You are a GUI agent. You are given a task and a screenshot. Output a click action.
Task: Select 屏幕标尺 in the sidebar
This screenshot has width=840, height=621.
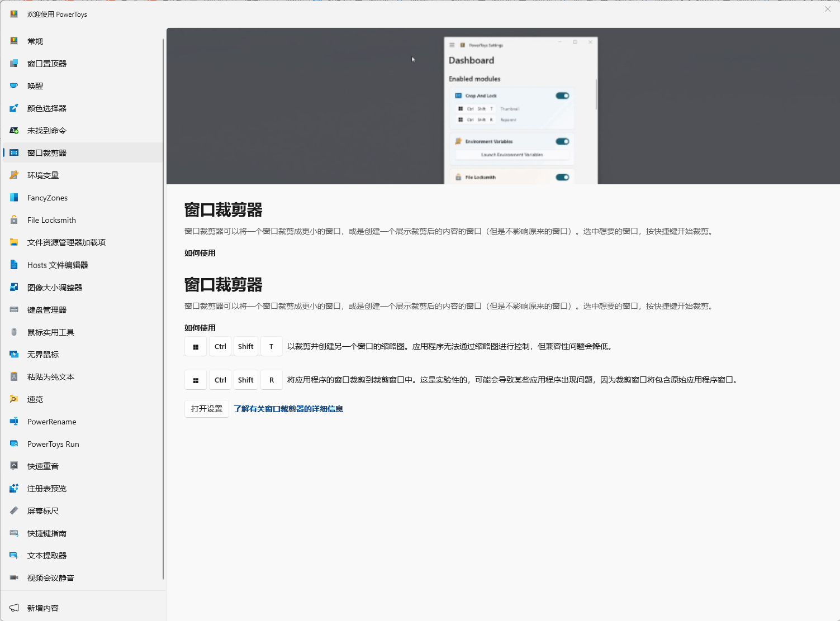(x=82, y=510)
